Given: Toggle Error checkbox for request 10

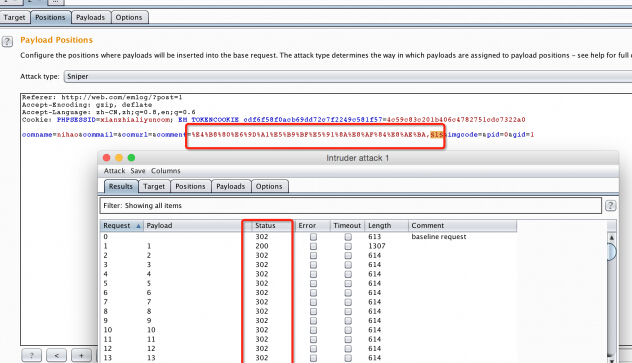Looking at the screenshot, I should tap(313, 330).
